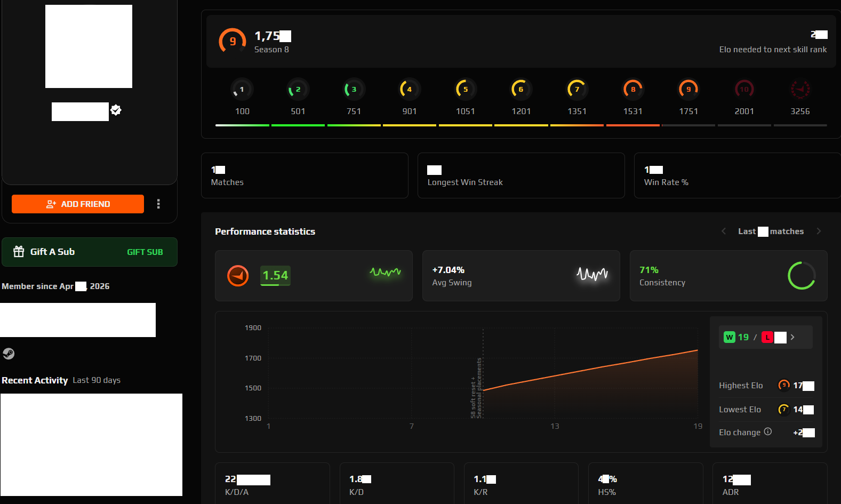
Task: Open the 1.54 rating card
Action: click(314, 276)
